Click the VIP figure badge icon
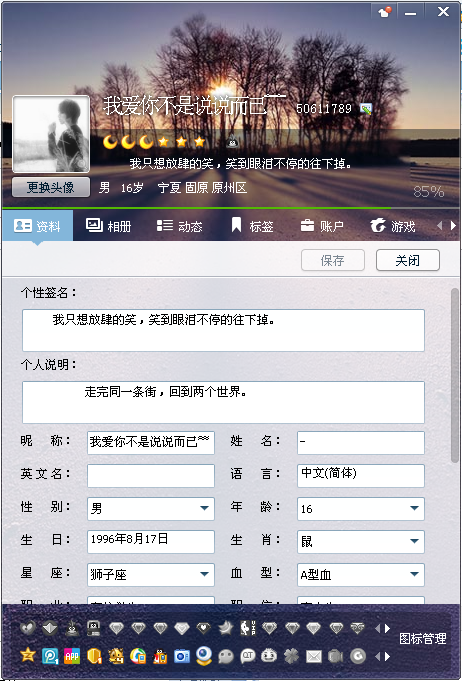The width and height of the screenshot is (462, 681). pos(248,628)
